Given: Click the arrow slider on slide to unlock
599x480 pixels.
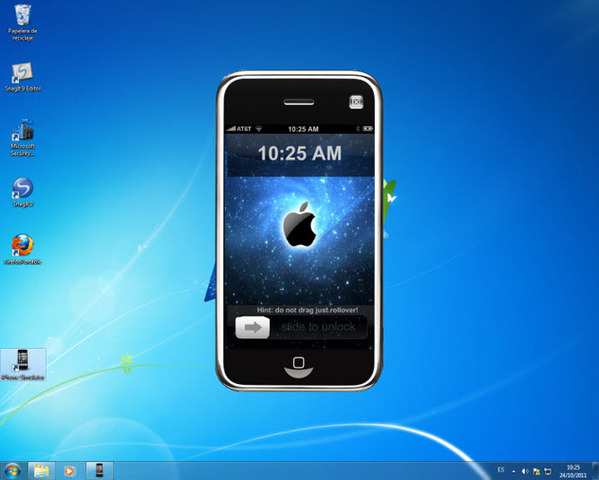Looking at the screenshot, I should tap(253, 328).
